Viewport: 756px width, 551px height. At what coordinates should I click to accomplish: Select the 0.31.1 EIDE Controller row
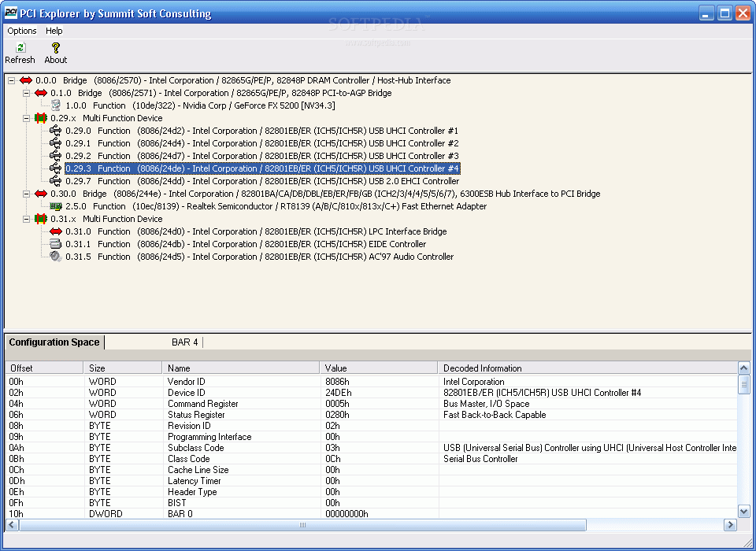[246, 244]
